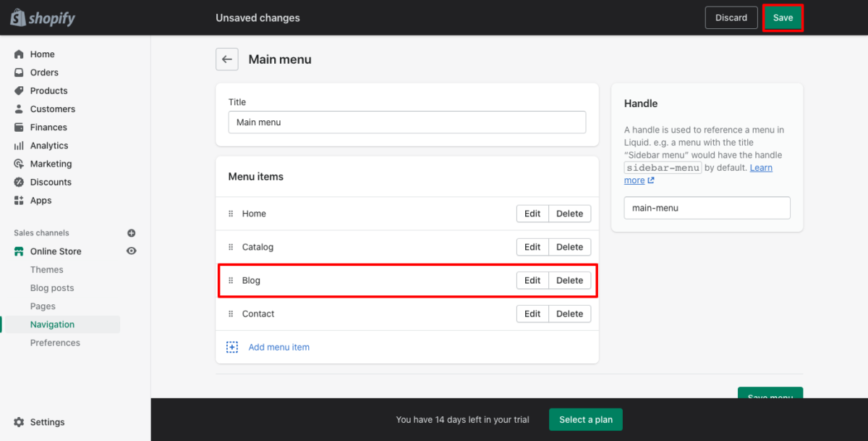Viewport: 868px width, 441px height.
Task: Click the Shopify logo icon
Action: tap(17, 17)
